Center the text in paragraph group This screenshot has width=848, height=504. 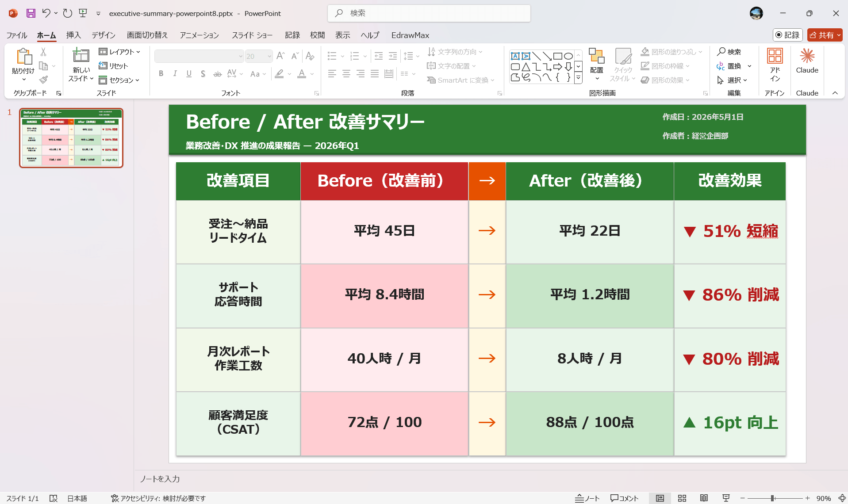point(346,74)
